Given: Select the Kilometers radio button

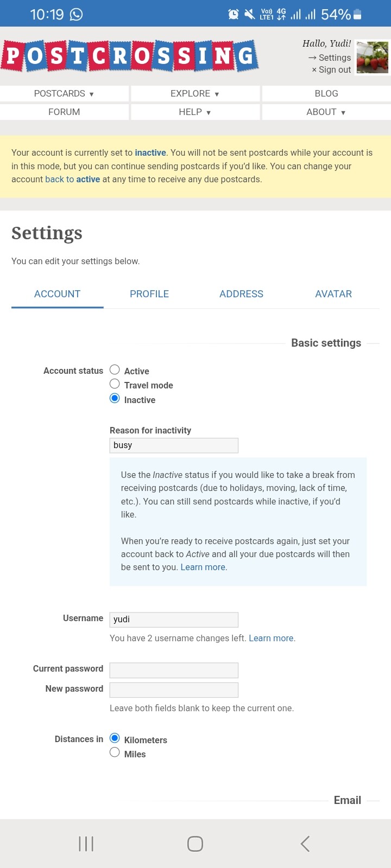Looking at the screenshot, I should click(x=115, y=738).
